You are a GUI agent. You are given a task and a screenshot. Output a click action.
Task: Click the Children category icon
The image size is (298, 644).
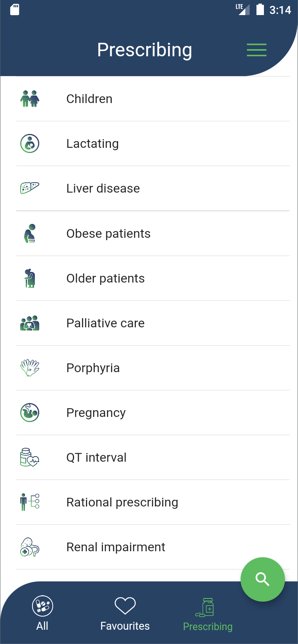(x=30, y=99)
